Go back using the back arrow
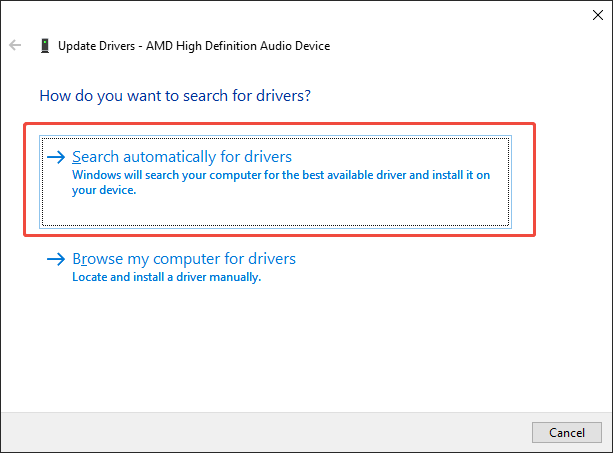Image resolution: width=613 pixels, height=453 pixels. 15,45
